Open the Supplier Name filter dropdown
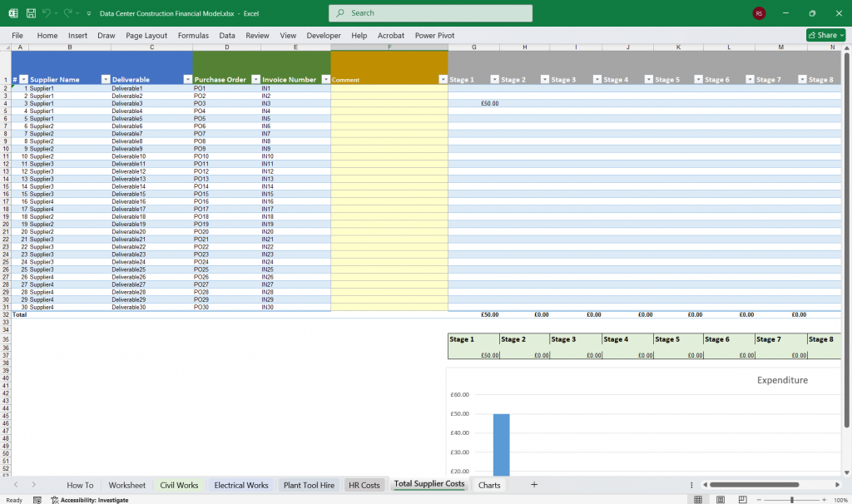Viewport: 852px width, 504px height. pos(105,79)
